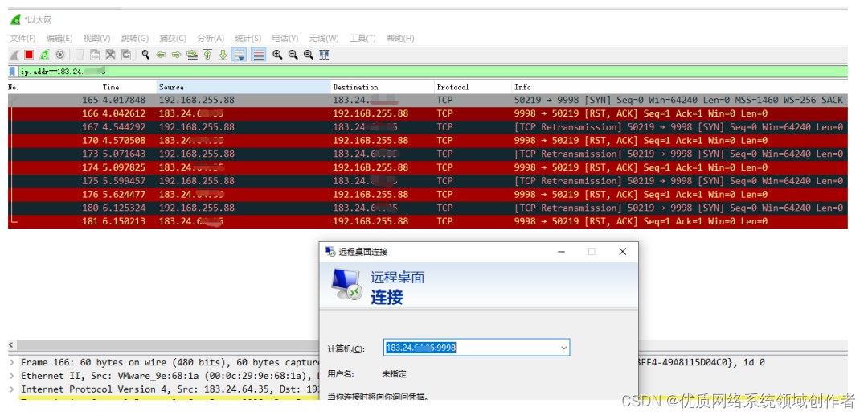This screenshot has height=416, width=868.
Task: Minimize the Remote Desktop Connection window
Action: coord(561,252)
